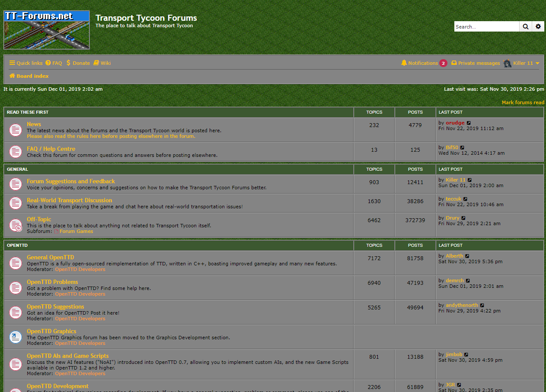
Task: Click the red notifications count badge
Action: (x=443, y=63)
